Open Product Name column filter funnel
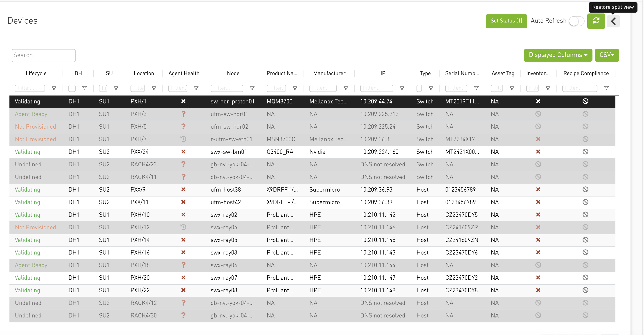This screenshot has height=335, width=644. (295, 88)
